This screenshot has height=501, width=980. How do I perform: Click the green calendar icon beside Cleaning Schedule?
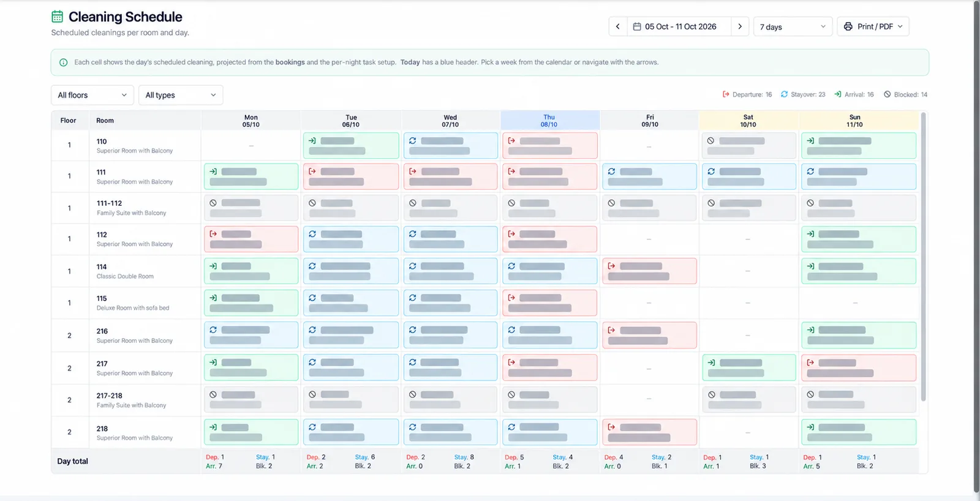point(57,17)
